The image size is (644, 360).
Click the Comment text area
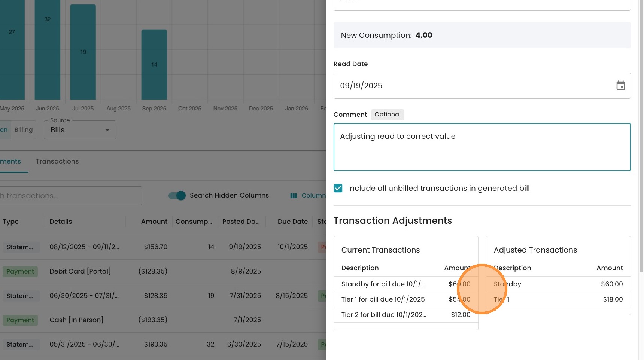(x=482, y=147)
